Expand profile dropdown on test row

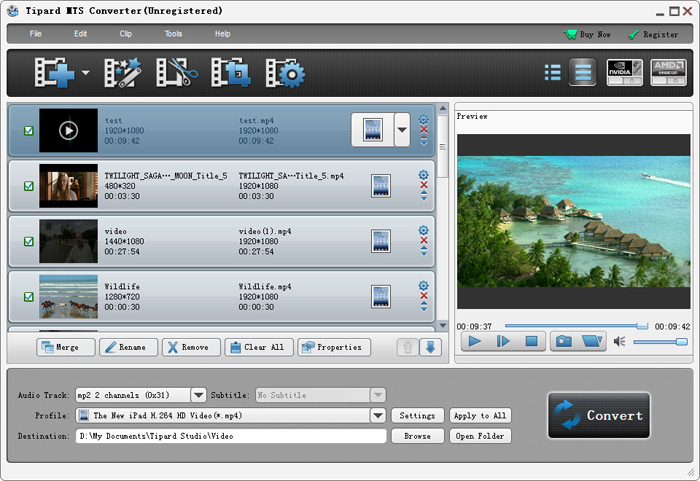[x=402, y=130]
